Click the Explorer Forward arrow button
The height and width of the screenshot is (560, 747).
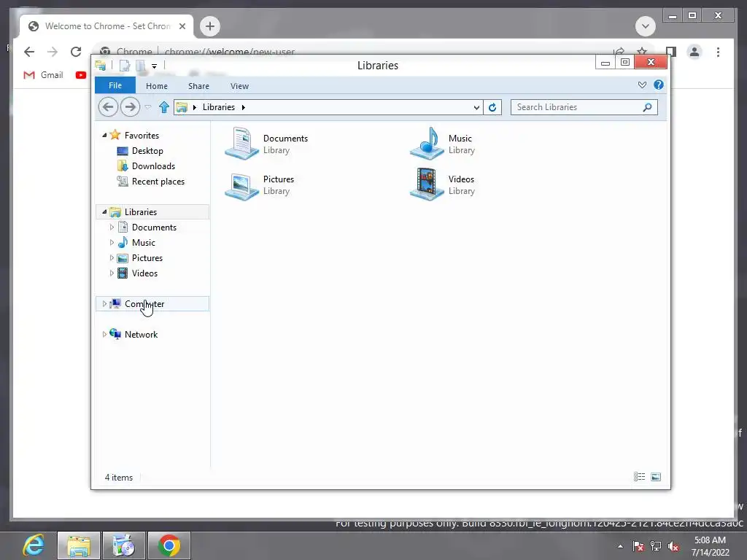point(130,106)
